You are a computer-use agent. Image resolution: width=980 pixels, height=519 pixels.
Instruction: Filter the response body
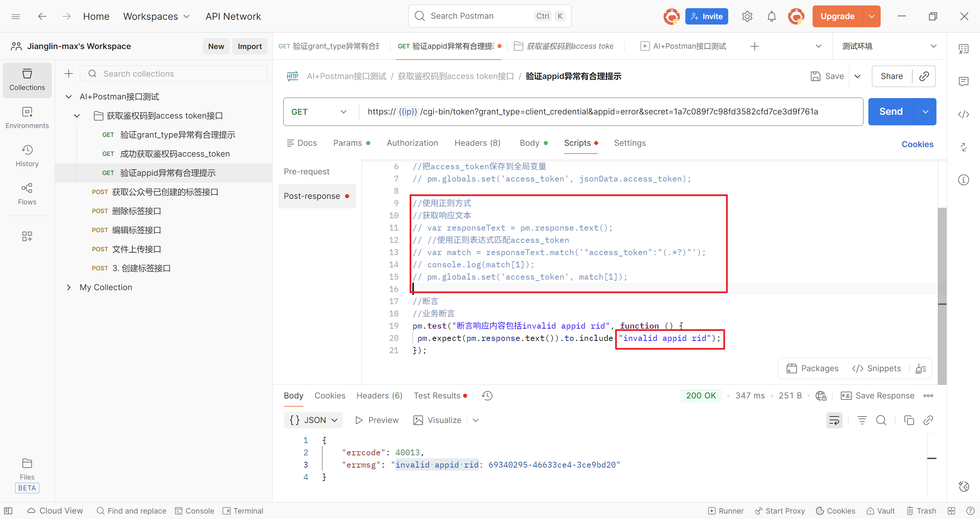[x=862, y=420]
